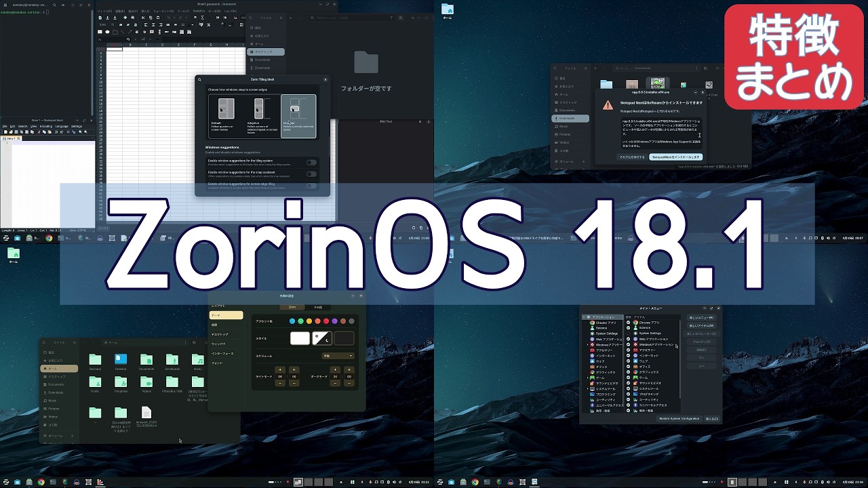The height and width of the screenshot is (488, 868).
Task: Toggle the Science checkbox in Main Menu
Action: tap(629, 328)
